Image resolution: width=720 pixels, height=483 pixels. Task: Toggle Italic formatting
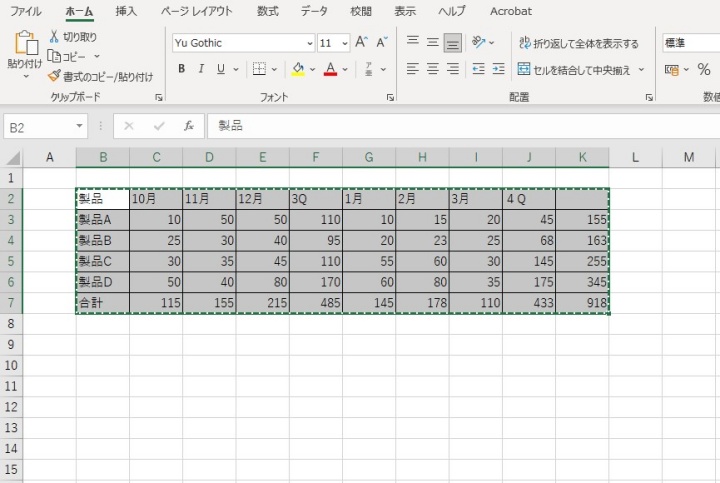coord(201,69)
